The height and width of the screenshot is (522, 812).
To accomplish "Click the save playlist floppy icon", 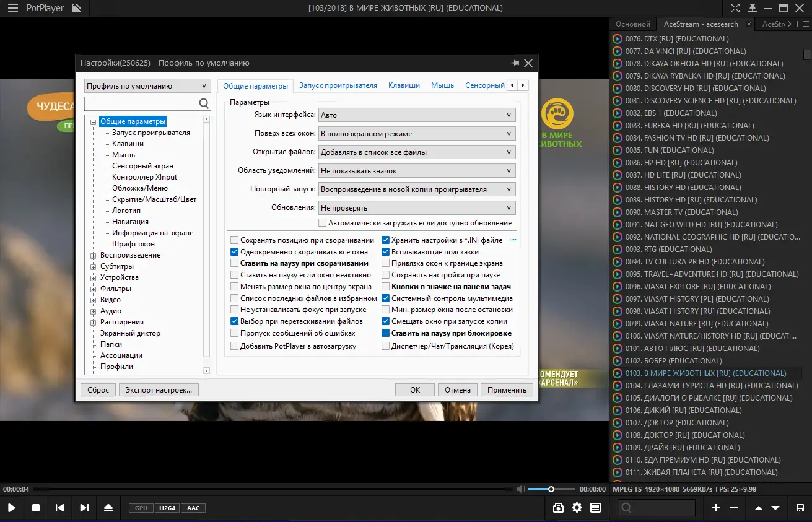I will click(800, 508).
